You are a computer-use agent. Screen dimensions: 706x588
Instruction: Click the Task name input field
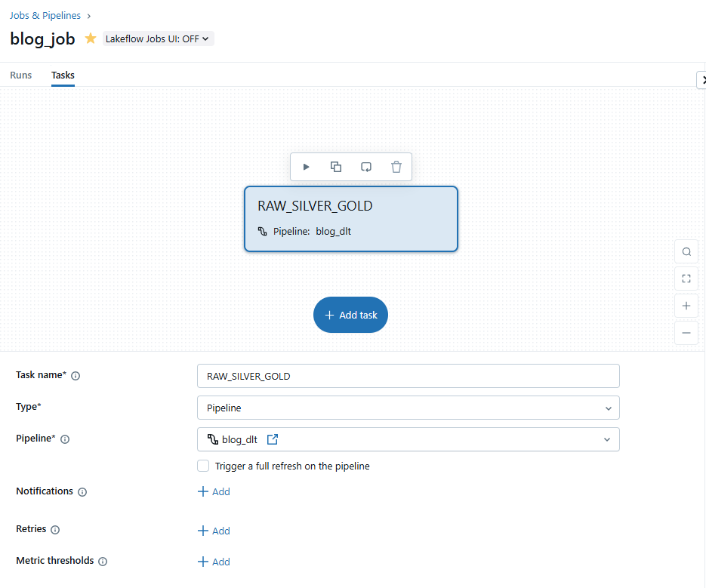(408, 376)
